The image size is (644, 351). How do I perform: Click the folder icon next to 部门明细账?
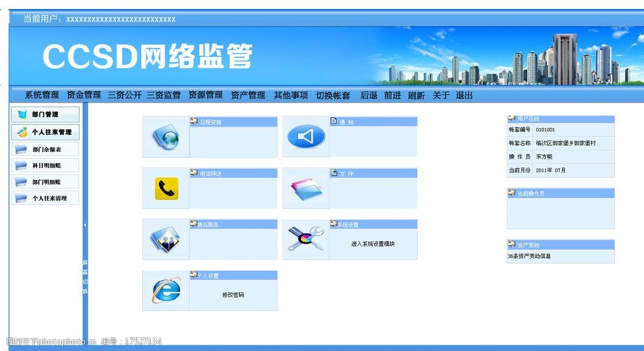21,181
